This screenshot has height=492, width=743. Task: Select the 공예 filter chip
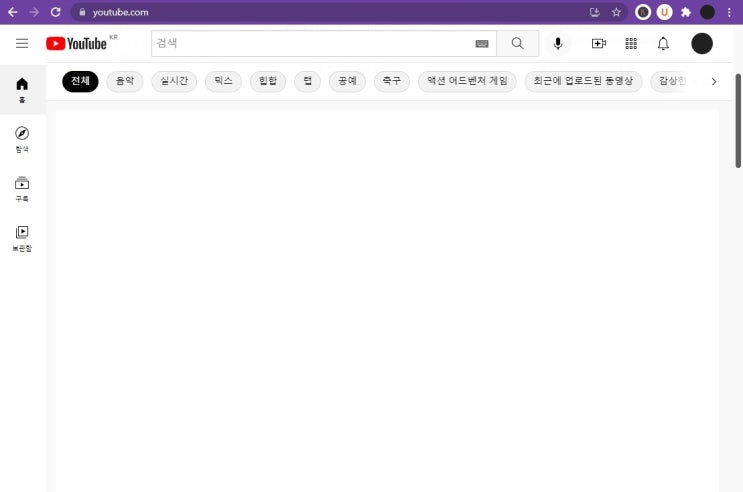(347, 82)
